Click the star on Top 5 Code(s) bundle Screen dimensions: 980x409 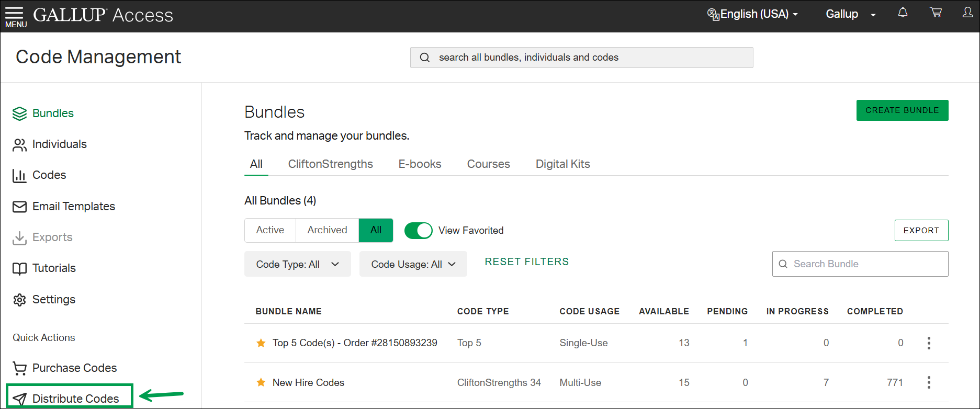tap(261, 343)
